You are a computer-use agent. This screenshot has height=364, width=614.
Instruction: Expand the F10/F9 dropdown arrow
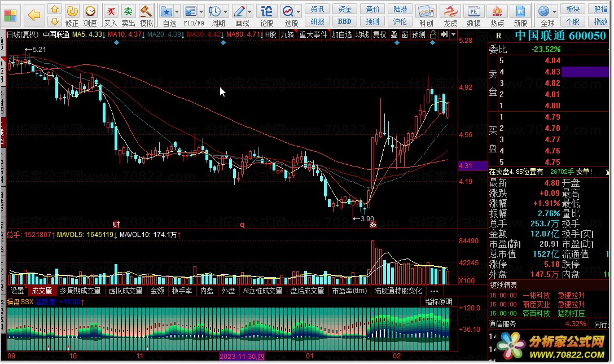click(x=201, y=12)
